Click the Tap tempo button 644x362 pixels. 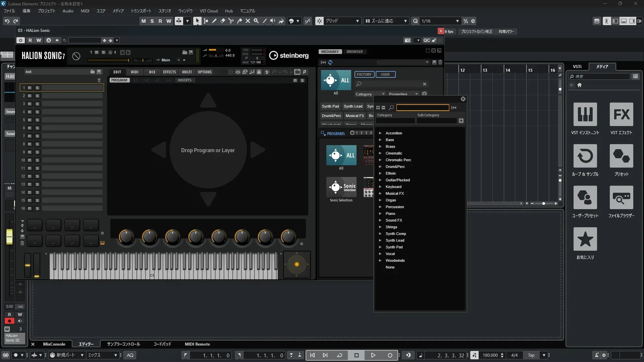(x=531, y=355)
